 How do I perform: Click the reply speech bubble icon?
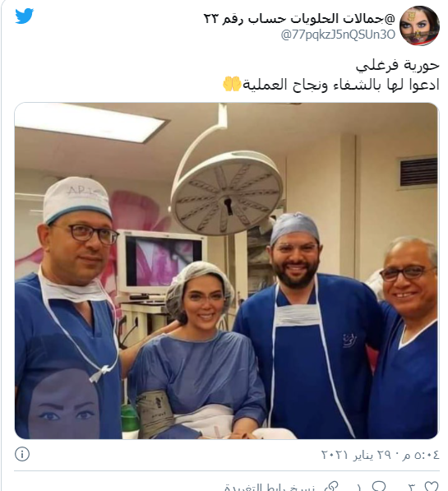click(379, 486)
